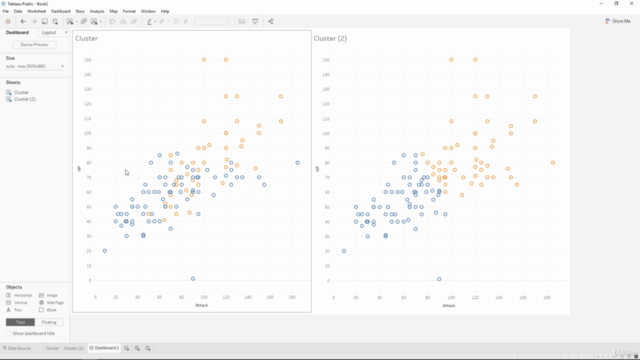Viewport: 640px width, 360px height.
Task: Open the Window menu
Action: (x=148, y=11)
